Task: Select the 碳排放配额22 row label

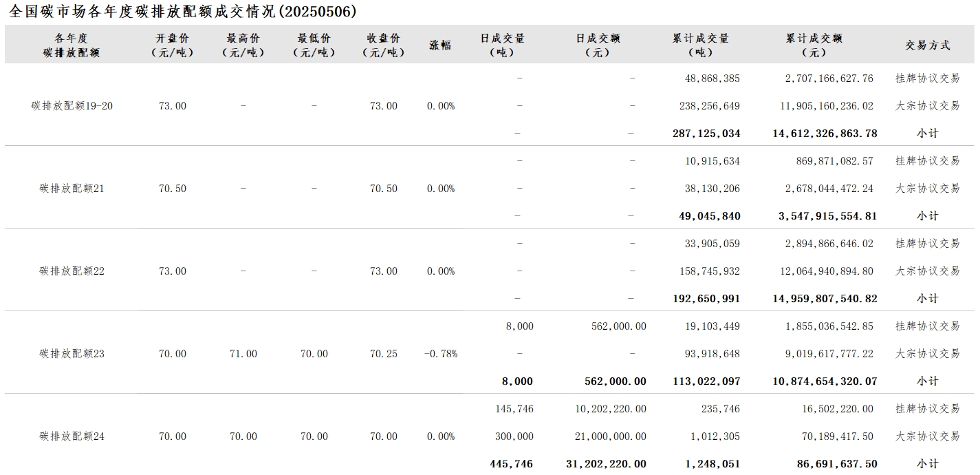Action: 72,271
